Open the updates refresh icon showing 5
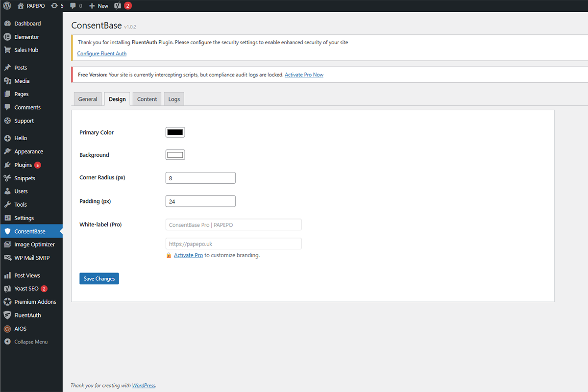Screen dimensions: 588x392 [x=54, y=5]
